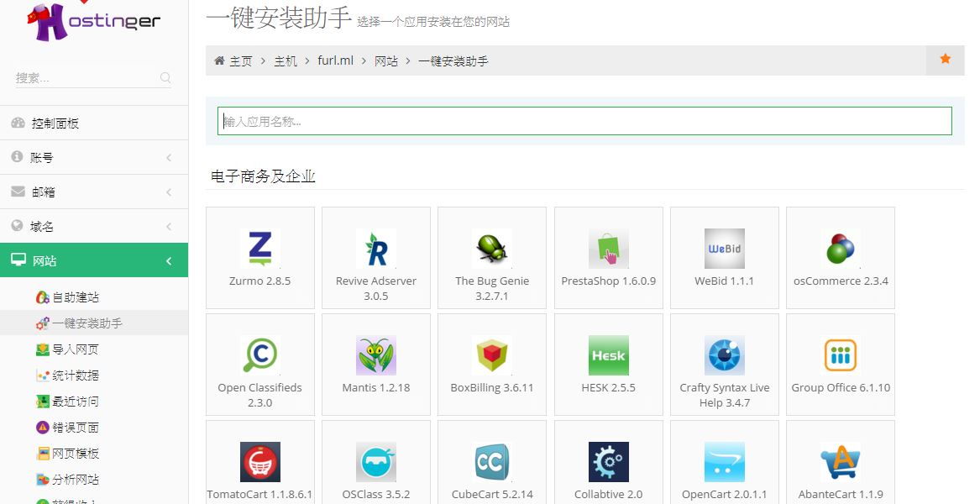980x504 pixels.
Task: Click the AbanteCart 1.1.9 label
Action: 841,495
